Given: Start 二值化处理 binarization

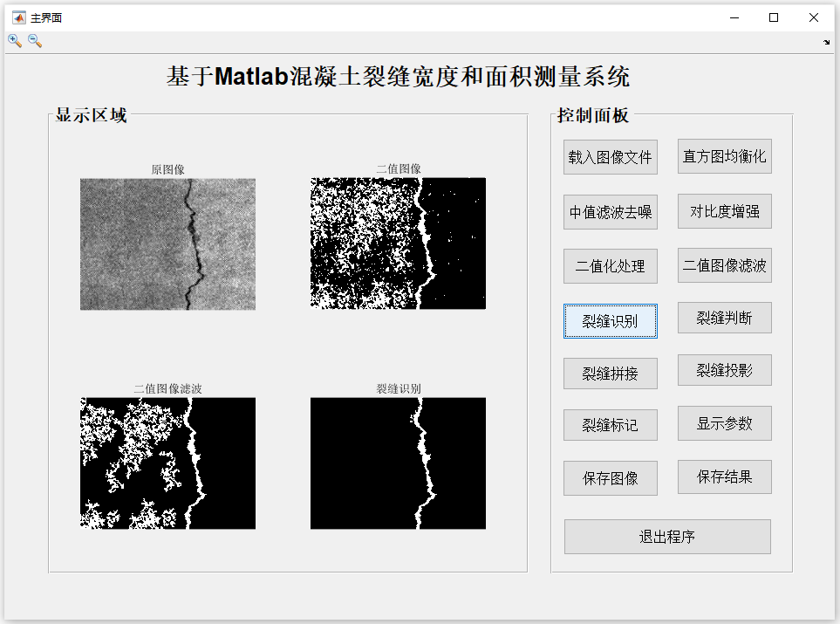Looking at the screenshot, I should pyautogui.click(x=611, y=266).
